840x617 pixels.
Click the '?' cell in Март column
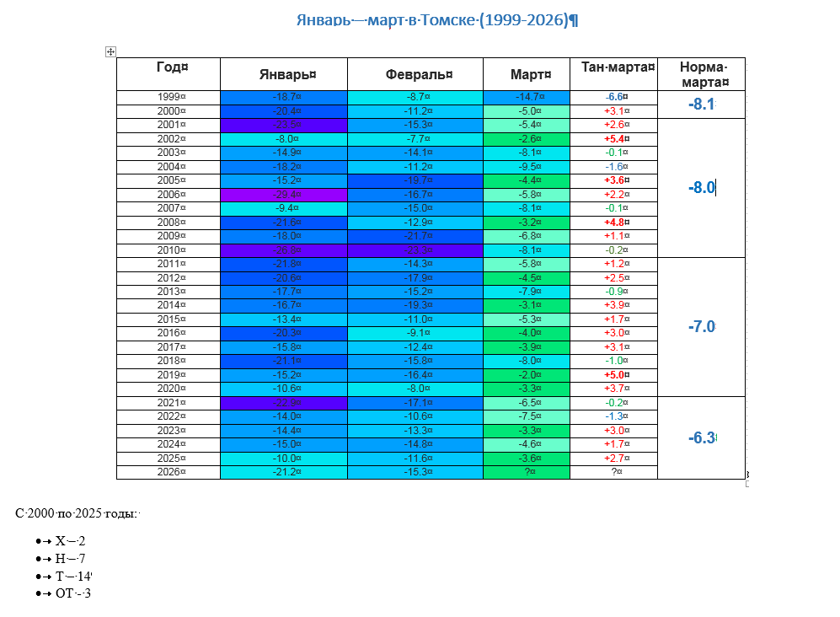click(530, 472)
